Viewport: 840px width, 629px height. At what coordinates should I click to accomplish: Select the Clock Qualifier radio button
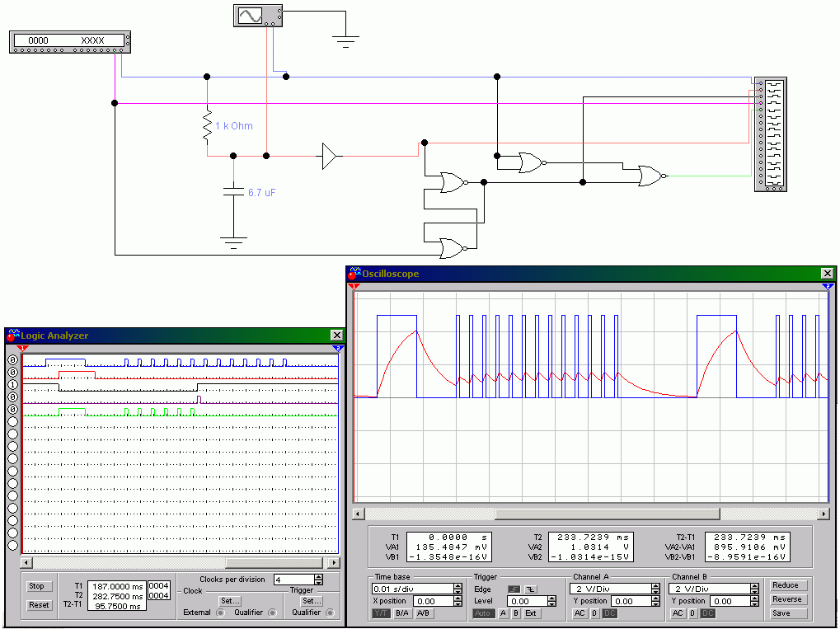[x=273, y=613]
